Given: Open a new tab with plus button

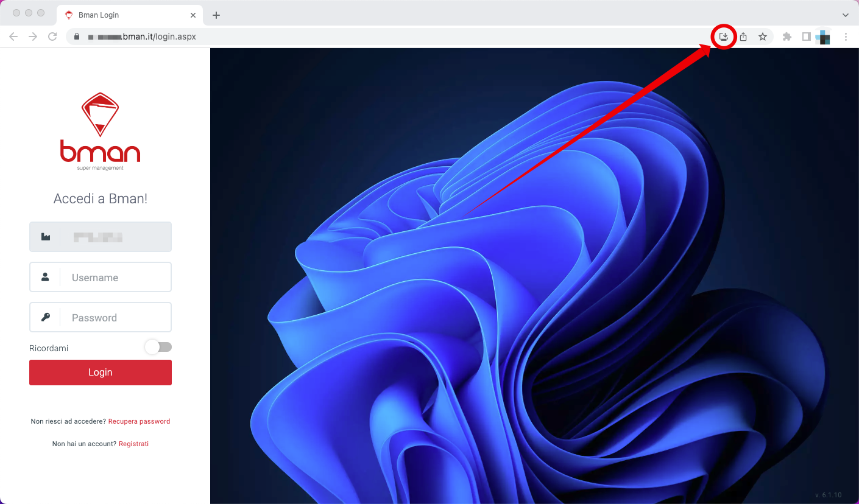Looking at the screenshot, I should (x=216, y=15).
